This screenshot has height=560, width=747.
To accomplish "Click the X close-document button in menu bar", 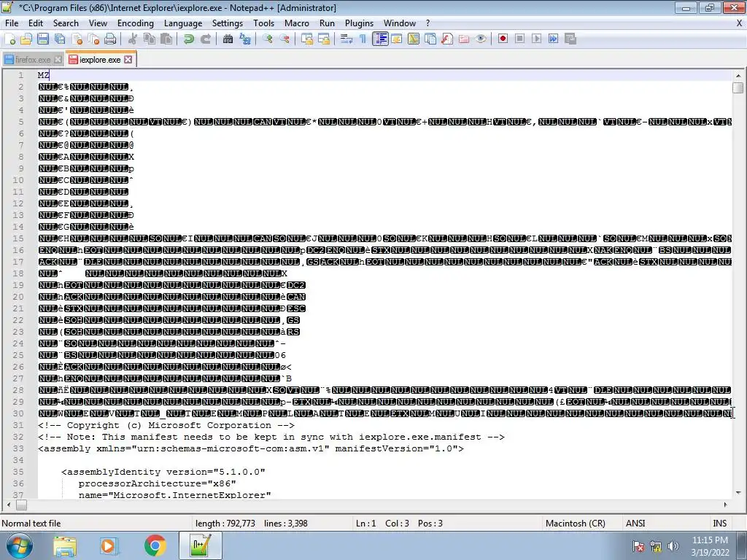I will [x=740, y=23].
